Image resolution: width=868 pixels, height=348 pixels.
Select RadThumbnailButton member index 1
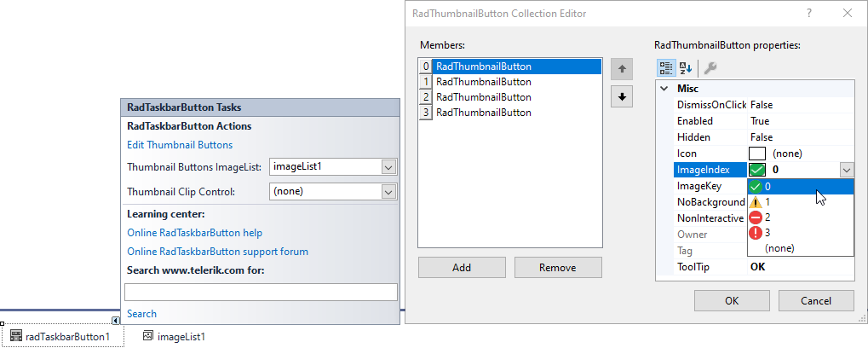[x=510, y=82]
